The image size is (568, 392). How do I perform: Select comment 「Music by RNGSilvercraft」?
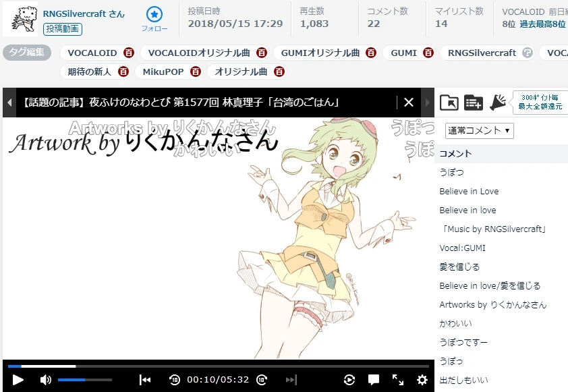point(494,229)
